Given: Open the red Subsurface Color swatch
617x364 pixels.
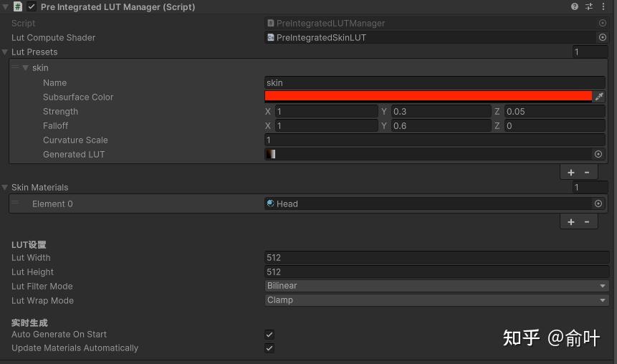Looking at the screenshot, I should click(428, 96).
